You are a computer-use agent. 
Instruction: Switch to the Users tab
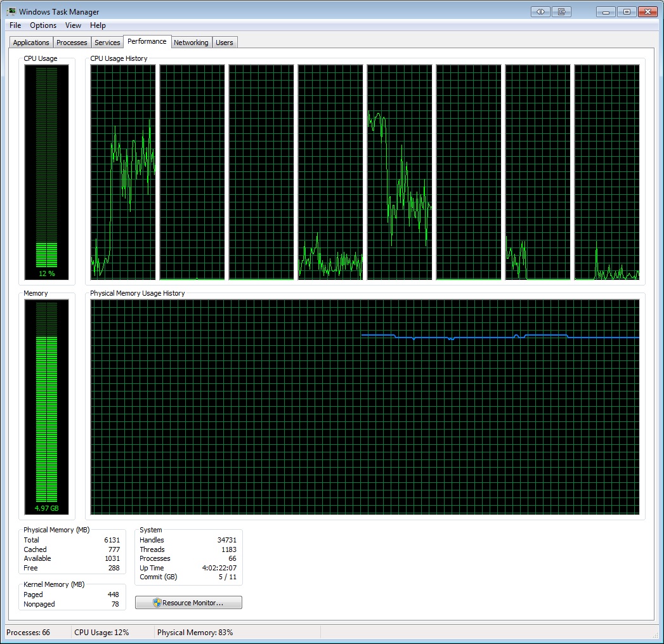225,43
